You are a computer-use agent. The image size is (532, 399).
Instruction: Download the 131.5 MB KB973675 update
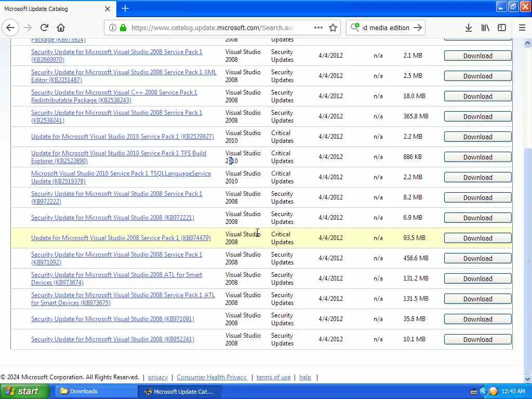(x=478, y=299)
